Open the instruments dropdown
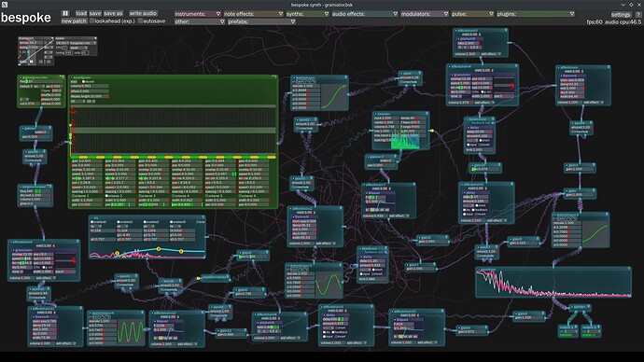Image resolution: width=644 pixels, height=362 pixels. 198,14
